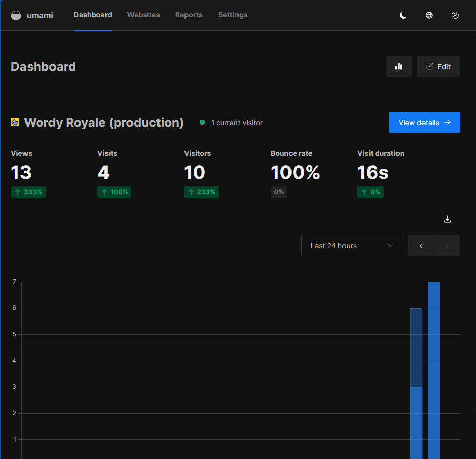476x459 pixels.
Task: Select the Views metric value 13
Action: 21,172
